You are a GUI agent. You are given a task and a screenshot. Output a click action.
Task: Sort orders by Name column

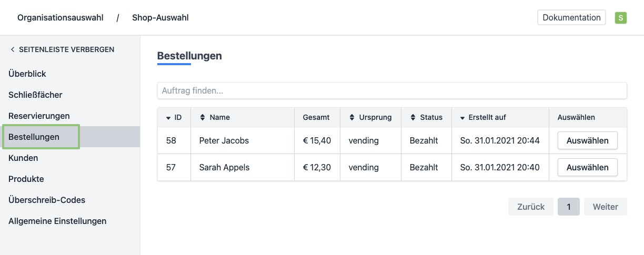point(203,118)
